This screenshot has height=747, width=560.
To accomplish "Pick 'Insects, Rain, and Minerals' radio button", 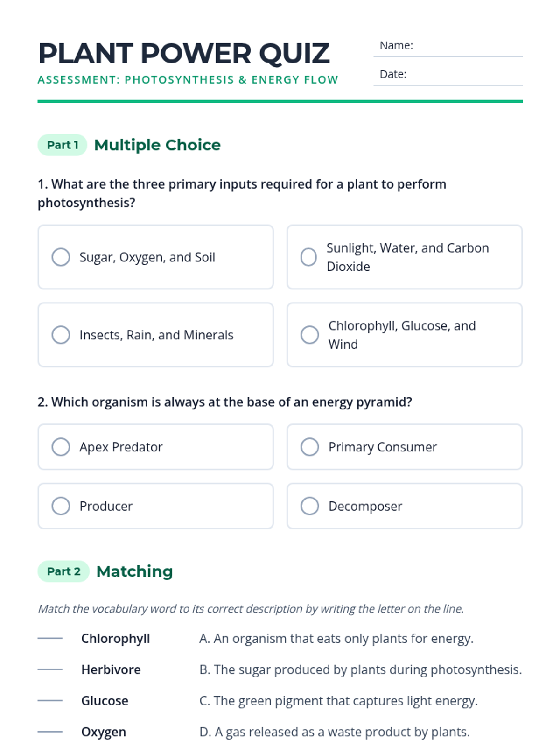I will coord(61,335).
